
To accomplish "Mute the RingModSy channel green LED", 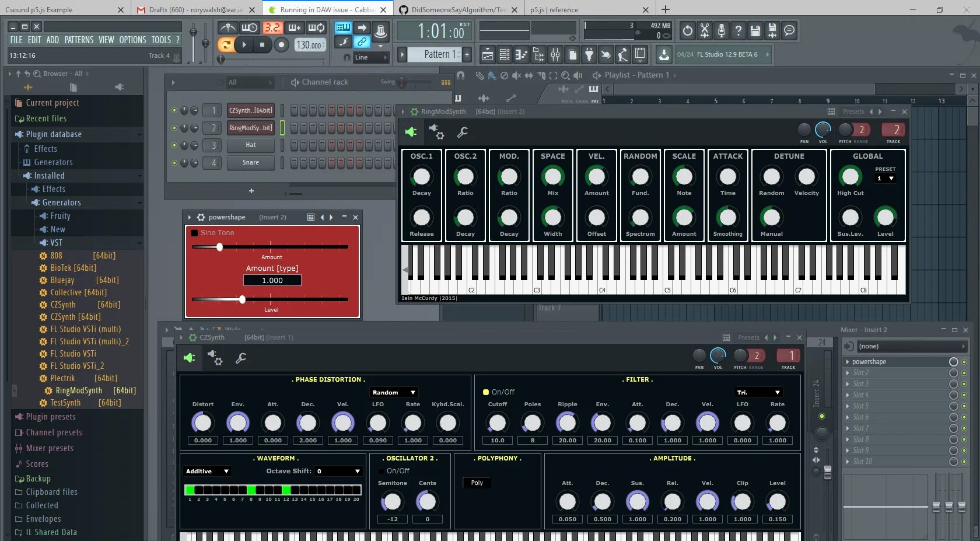I will [174, 128].
